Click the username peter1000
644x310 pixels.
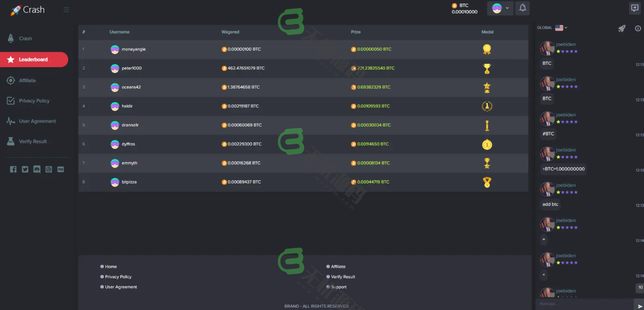[x=131, y=68]
